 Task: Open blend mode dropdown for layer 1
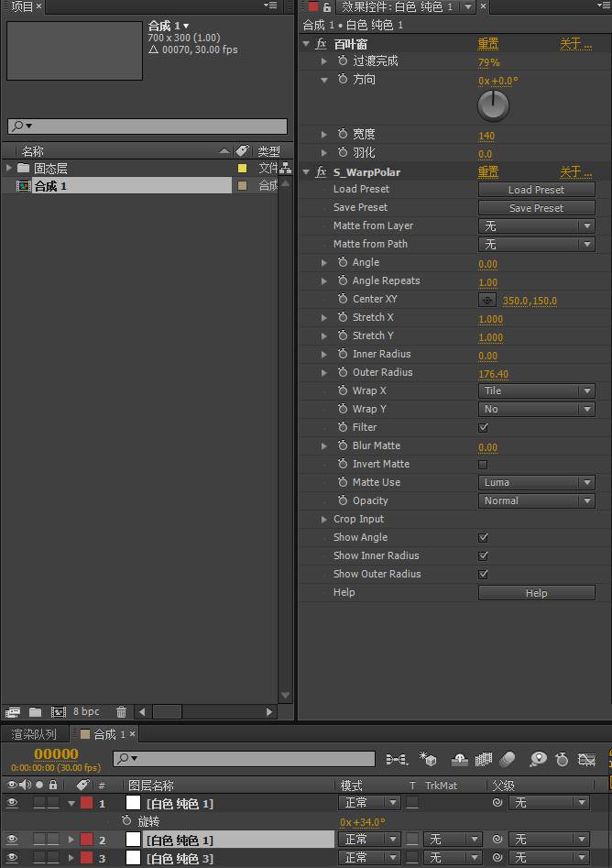[x=369, y=803]
